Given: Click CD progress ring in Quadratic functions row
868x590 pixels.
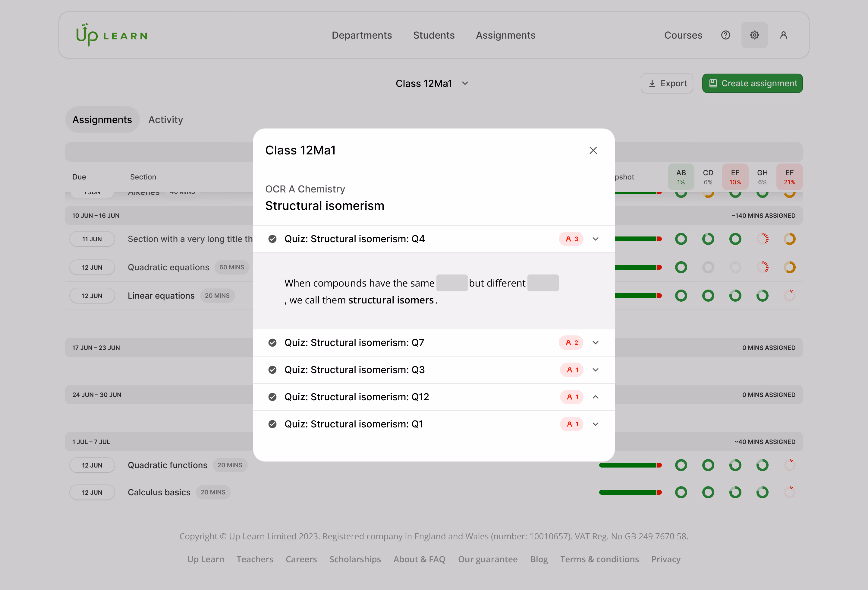Looking at the screenshot, I should click(x=708, y=465).
